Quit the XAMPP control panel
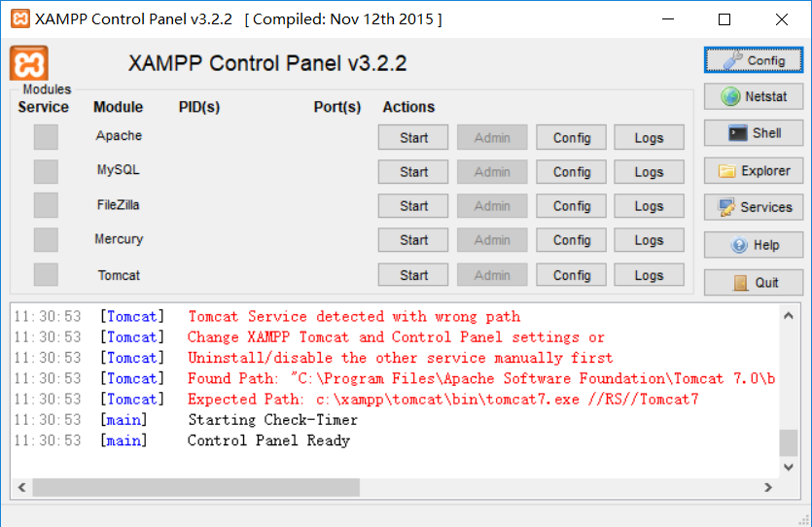 pyautogui.click(x=754, y=283)
